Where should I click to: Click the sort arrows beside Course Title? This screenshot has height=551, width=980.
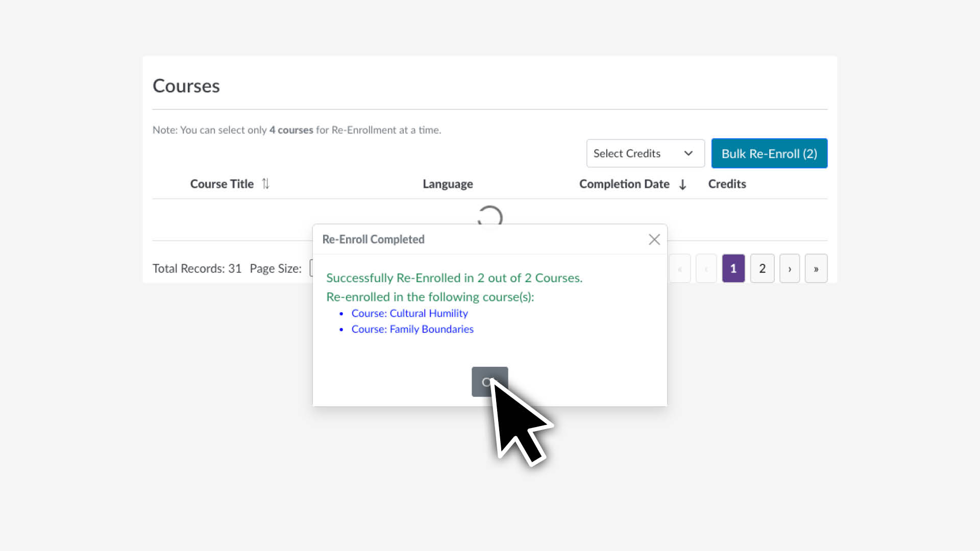(265, 184)
